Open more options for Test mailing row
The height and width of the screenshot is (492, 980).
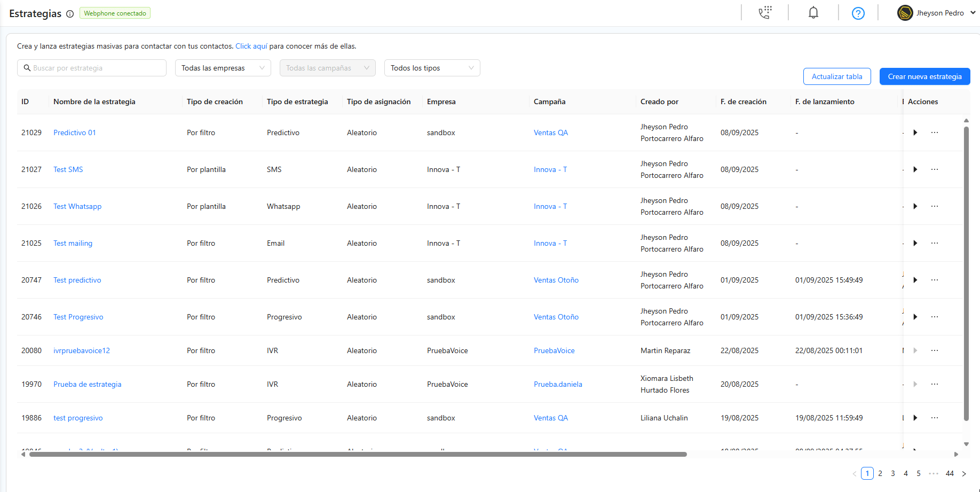click(934, 243)
